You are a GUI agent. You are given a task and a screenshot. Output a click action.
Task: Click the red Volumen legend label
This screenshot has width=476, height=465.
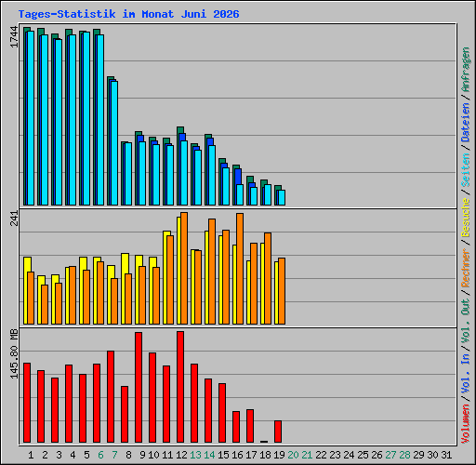click(x=466, y=423)
